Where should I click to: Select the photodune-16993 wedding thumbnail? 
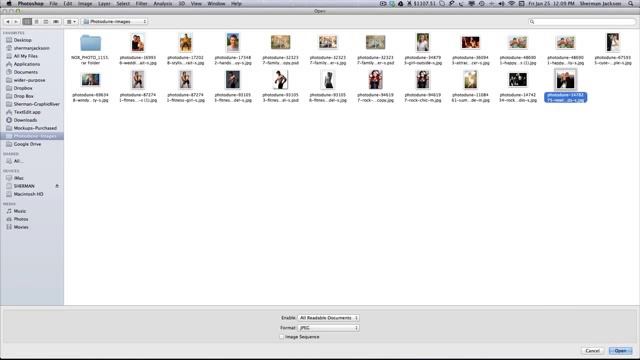pyautogui.click(x=138, y=42)
